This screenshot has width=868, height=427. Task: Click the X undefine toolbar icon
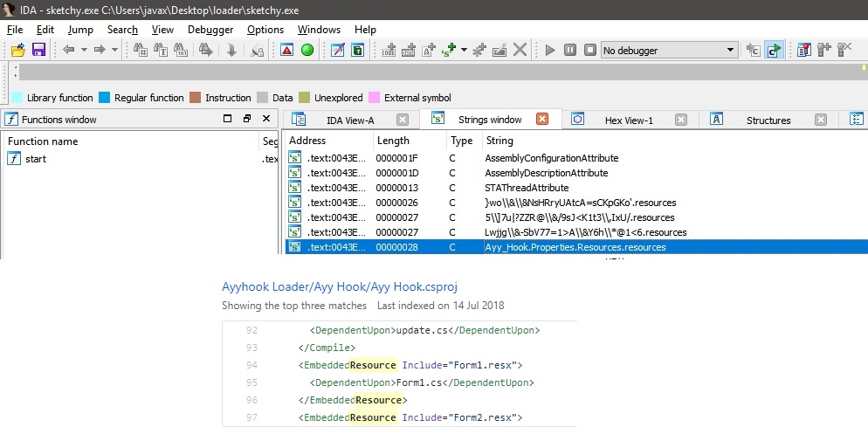point(520,51)
